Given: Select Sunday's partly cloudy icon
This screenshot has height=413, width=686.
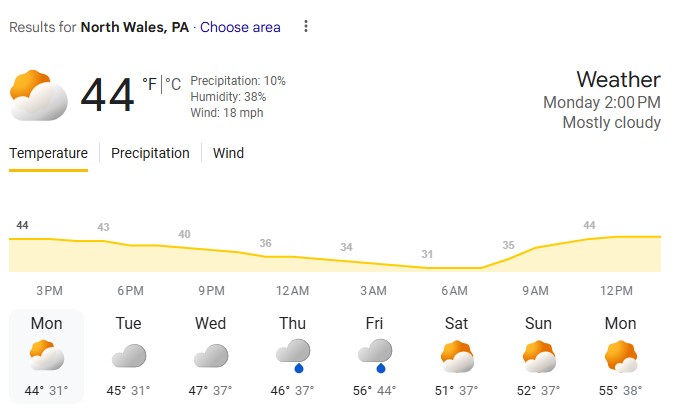Looking at the screenshot, I should click(537, 356).
